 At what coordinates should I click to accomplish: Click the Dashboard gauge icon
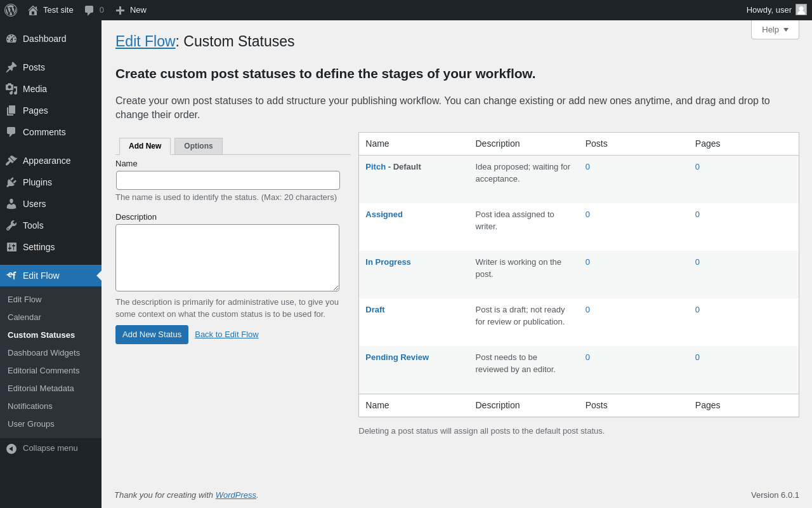click(11, 39)
